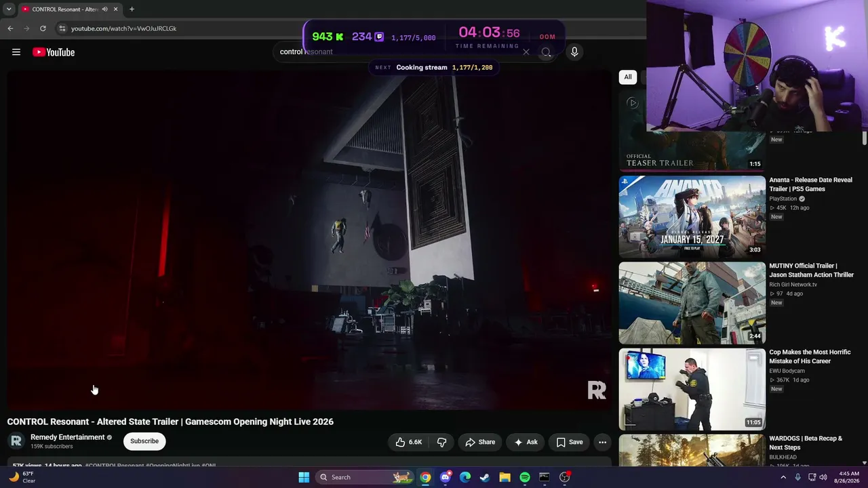Like the video with thumbs up
868x488 pixels.
409,442
